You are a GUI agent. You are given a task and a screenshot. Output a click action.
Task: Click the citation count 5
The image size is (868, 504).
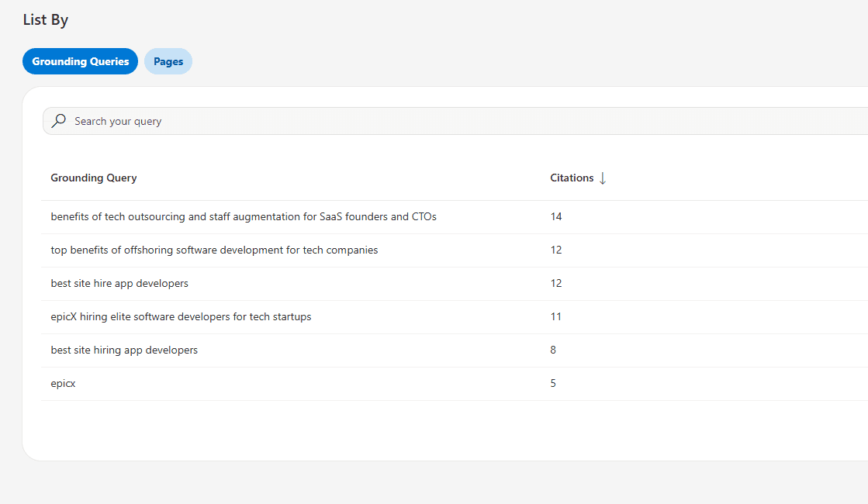point(553,383)
